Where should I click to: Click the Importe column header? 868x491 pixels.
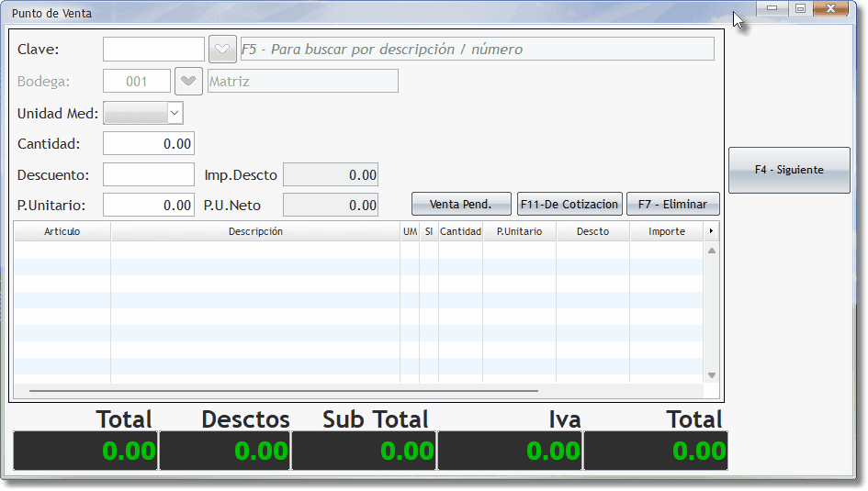click(667, 231)
